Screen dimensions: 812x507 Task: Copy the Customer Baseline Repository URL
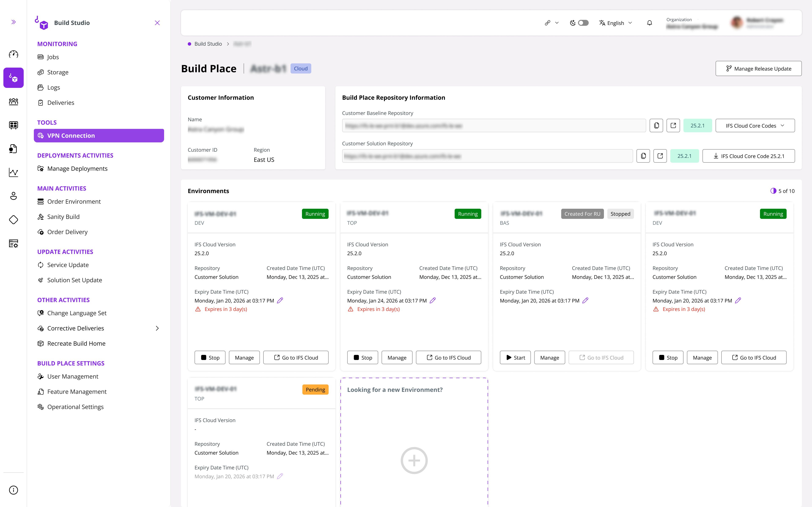pos(656,125)
